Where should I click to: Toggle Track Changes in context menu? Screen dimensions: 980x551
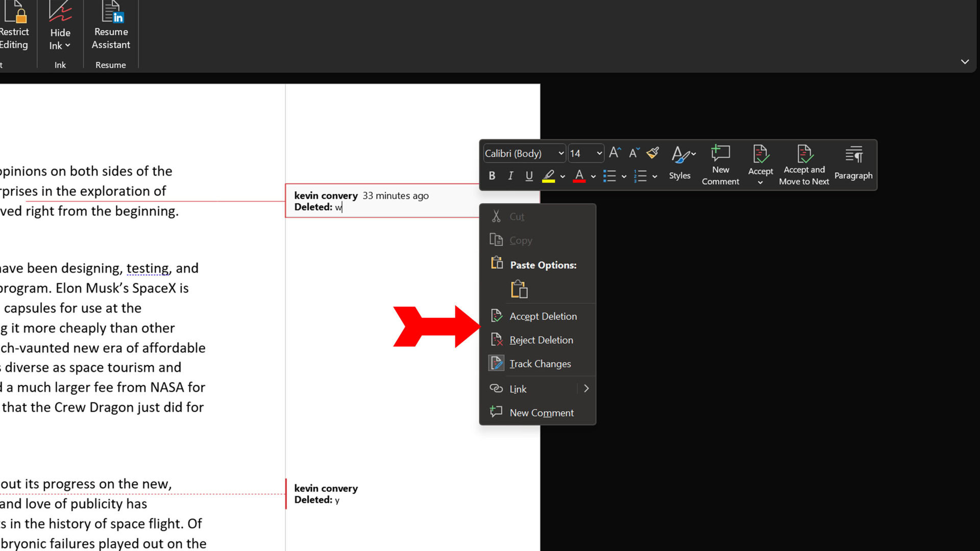(540, 364)
